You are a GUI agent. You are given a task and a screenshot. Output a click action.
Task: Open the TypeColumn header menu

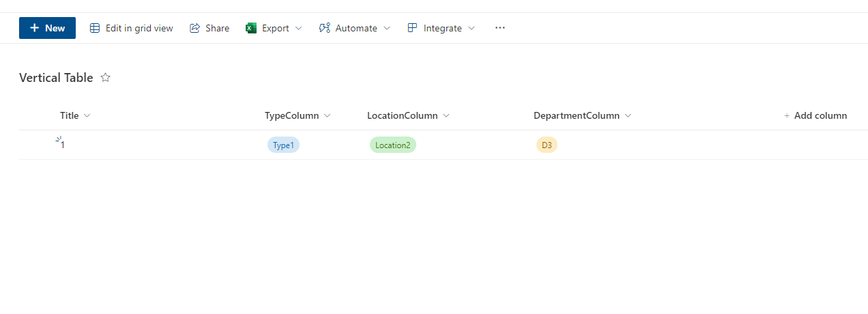tap(298, 115)
